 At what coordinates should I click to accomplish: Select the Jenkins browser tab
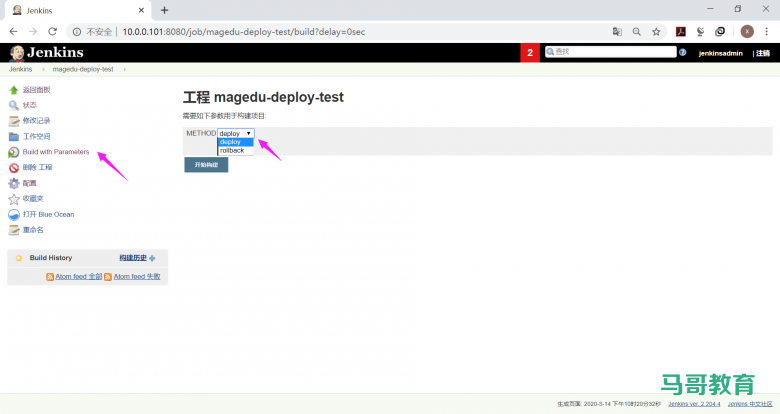[x=77, y=10]
